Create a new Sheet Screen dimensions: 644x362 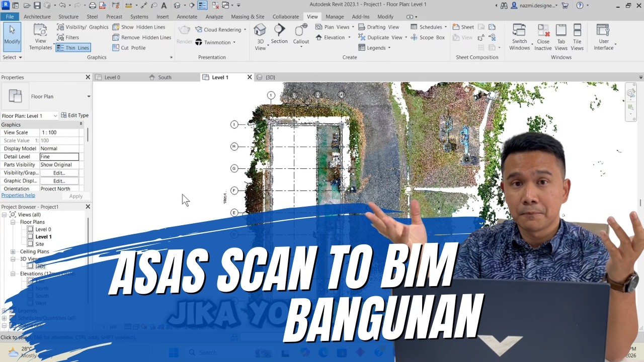463,27
